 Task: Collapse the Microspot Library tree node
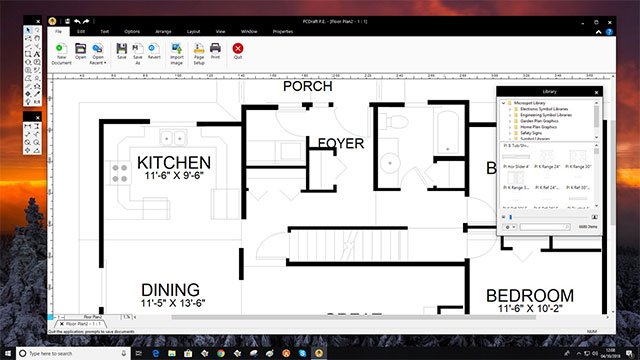click(503, 103)
